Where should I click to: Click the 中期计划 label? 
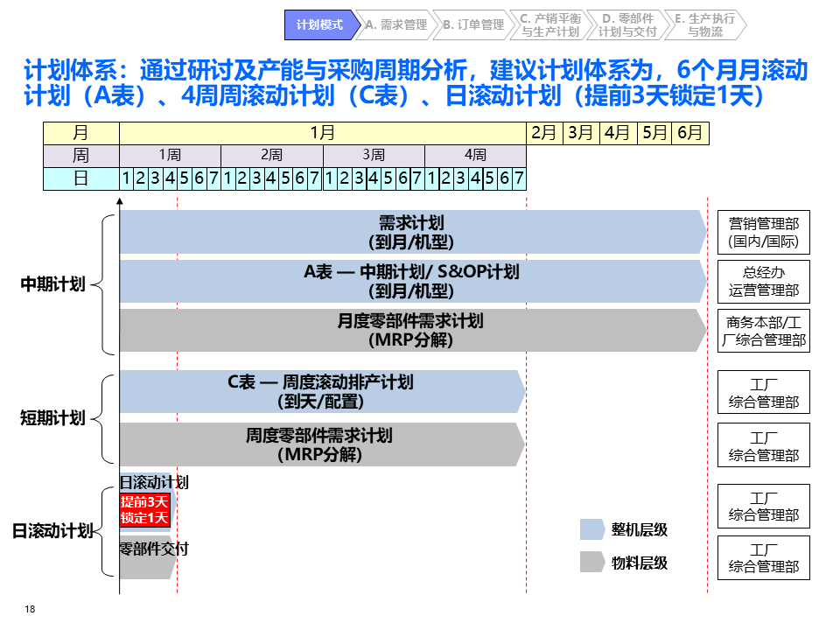tap(52, 283)
